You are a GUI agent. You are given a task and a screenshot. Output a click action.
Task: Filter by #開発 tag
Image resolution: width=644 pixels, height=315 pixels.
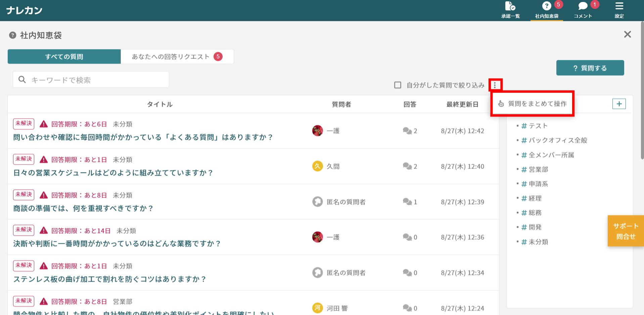(531, 227)
